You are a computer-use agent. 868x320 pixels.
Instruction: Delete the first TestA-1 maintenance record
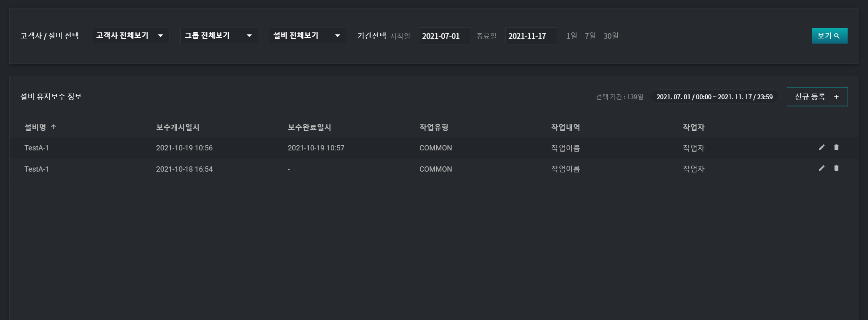[836, 148]
